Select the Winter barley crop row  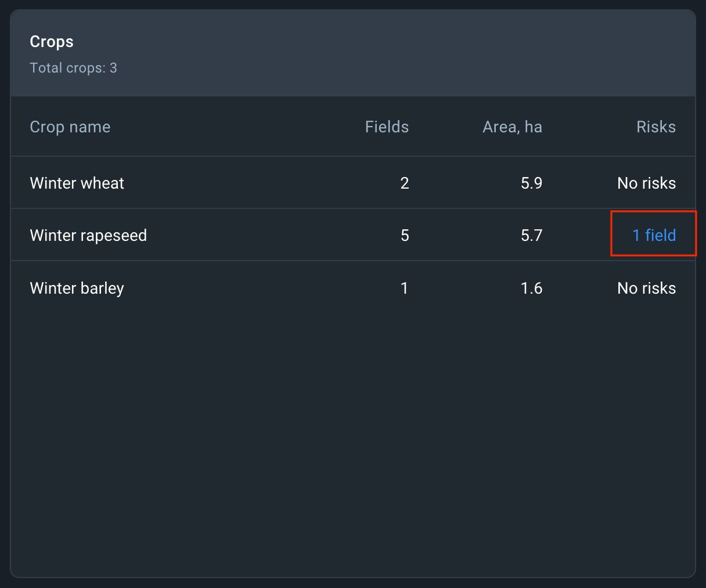[x=232, y=288]
